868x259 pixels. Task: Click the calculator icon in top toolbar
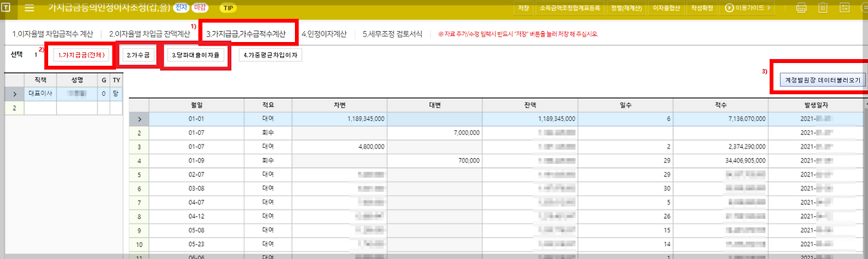(x=844, y=8)
